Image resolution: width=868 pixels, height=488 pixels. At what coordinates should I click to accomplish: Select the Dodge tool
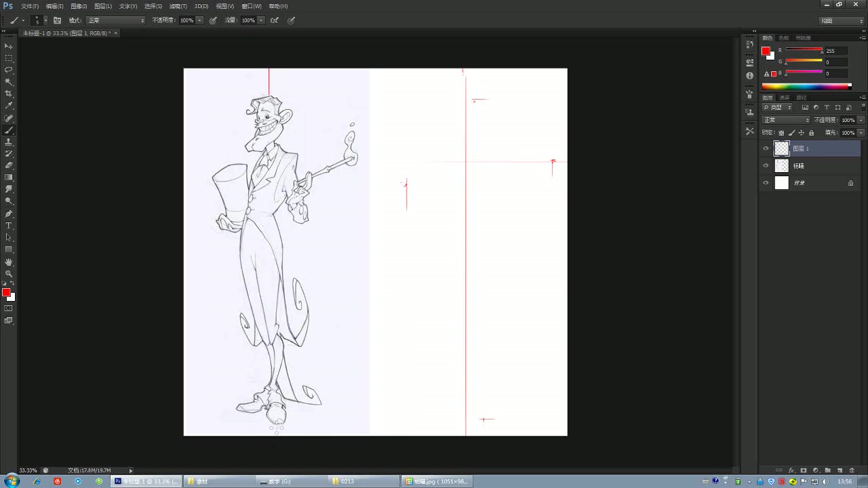pyautogui.click(x=9, y=201)
